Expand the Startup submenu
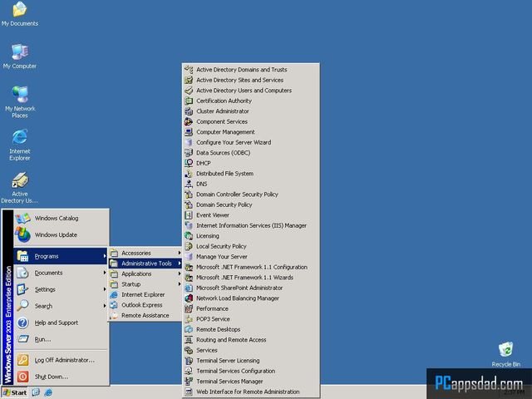532x399 pixels. pyautogui.click(x=145, y=284)
